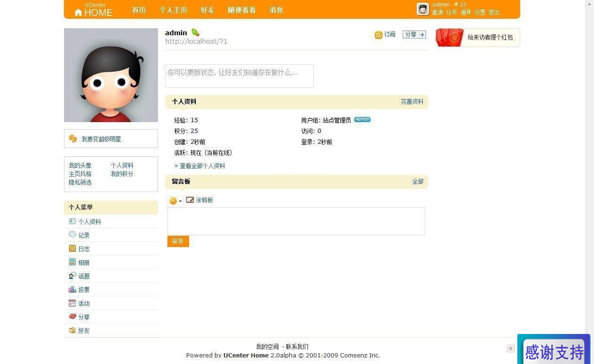This screenshot has width=594, height=364.
Task: Click the 超级明星 orange icon
Action: (73, 139)
